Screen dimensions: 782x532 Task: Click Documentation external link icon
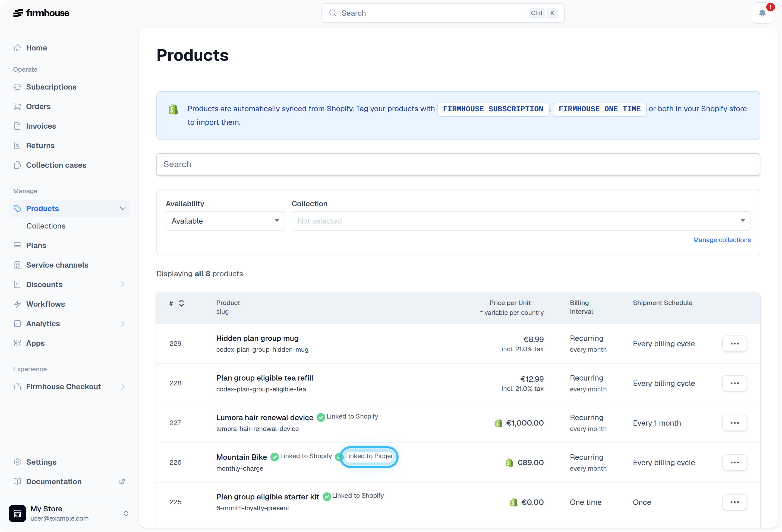(122, 481)
